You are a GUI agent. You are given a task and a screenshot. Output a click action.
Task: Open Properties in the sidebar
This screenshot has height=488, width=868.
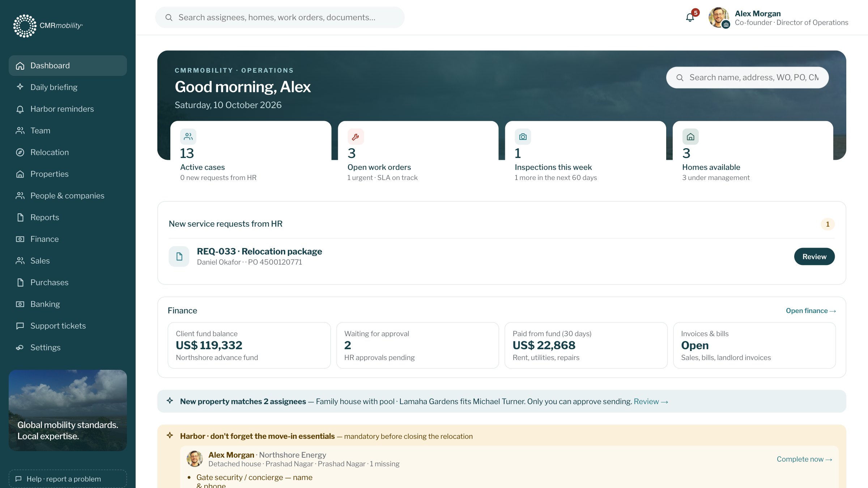pyautogui.click(x=68, y=174)
